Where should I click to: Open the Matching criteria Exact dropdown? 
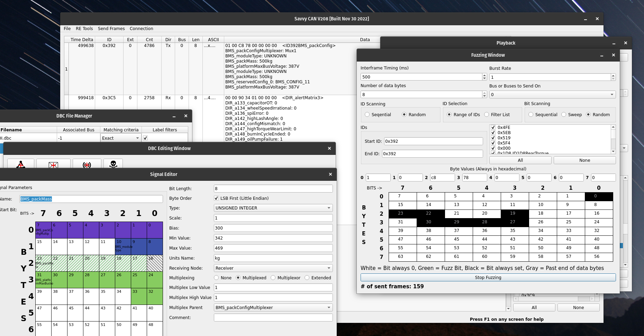click(120, 138)
